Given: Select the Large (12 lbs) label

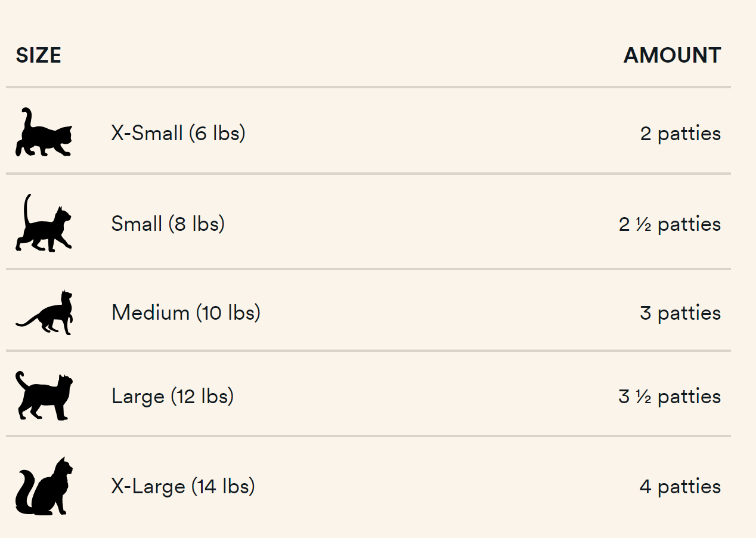Looking at the screenshot, I should (172, 396).
